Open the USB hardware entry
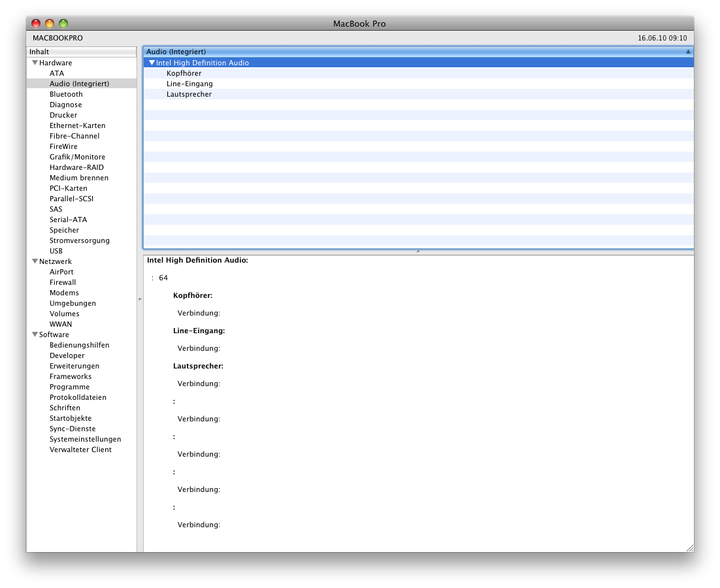 (x=56, y=251)
